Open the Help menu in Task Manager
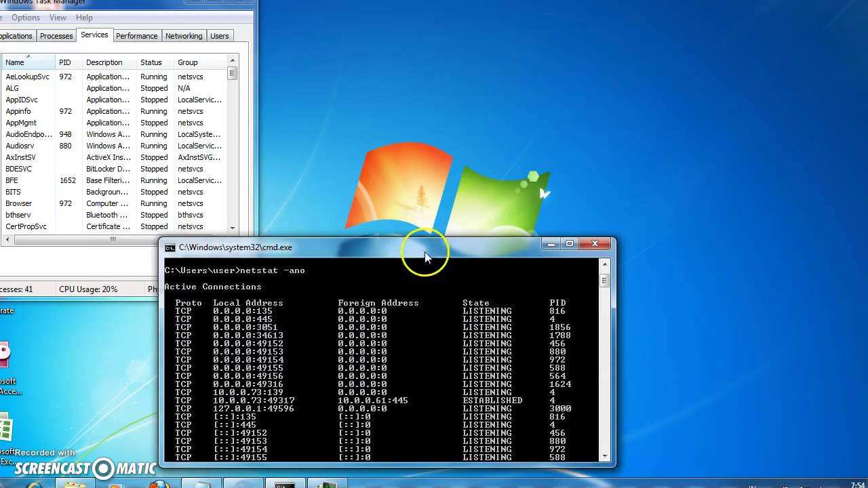This screenshot has width=868, height=488. 84,18
